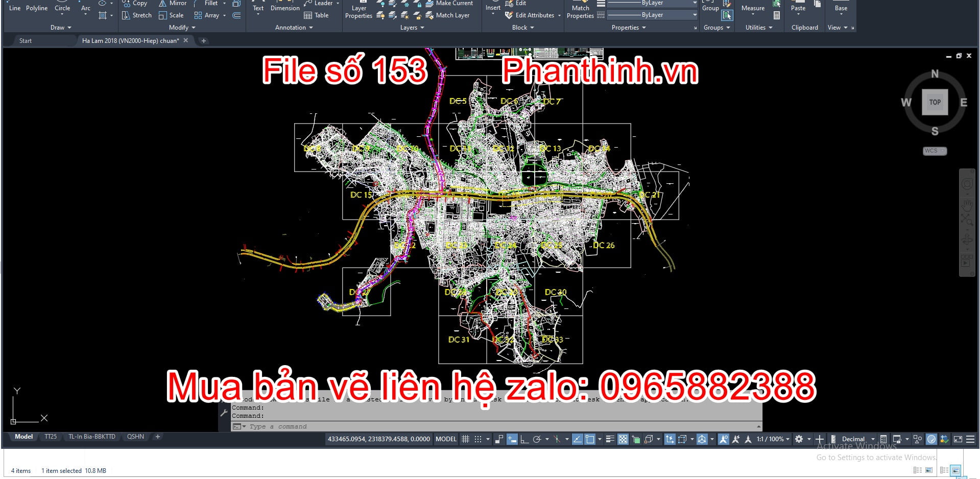Click the Match Layer tool
980x479 pixels.
click(447, 15)
